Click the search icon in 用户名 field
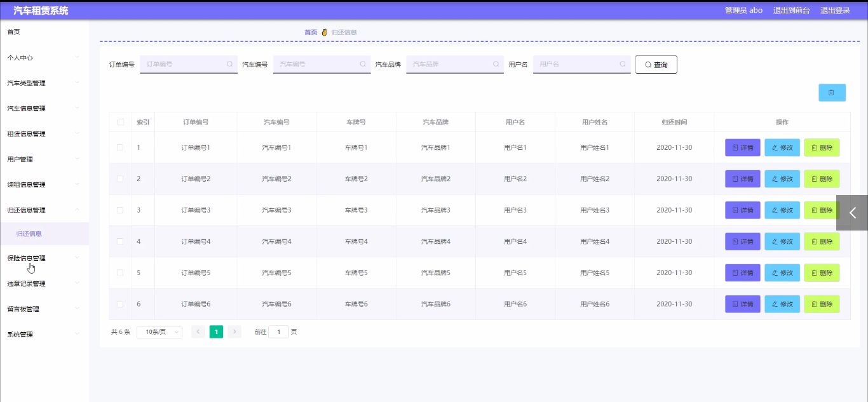The height and width of the screenshot is (402, 868). tap(623, 64)
